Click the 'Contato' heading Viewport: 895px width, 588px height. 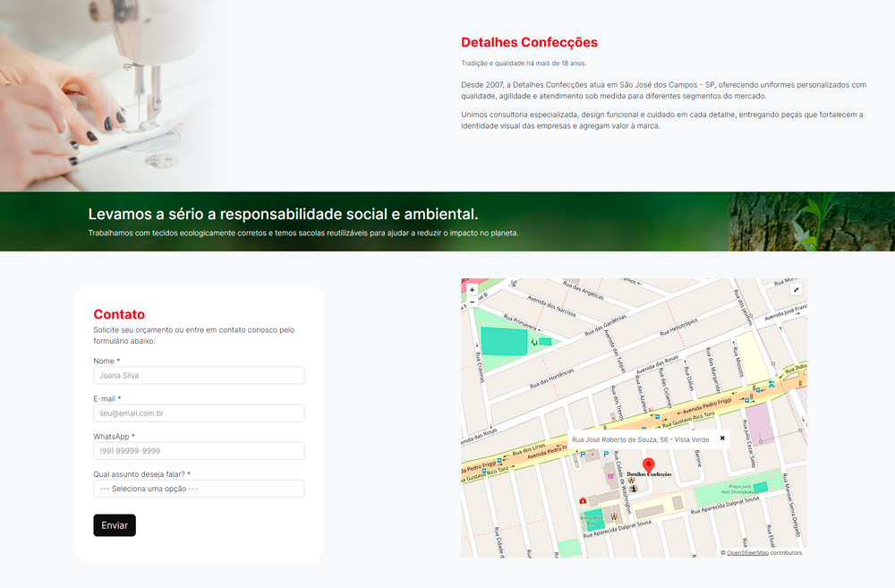click(x=119, y=314)
